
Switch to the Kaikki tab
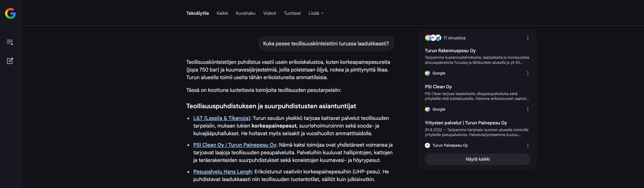222,13
